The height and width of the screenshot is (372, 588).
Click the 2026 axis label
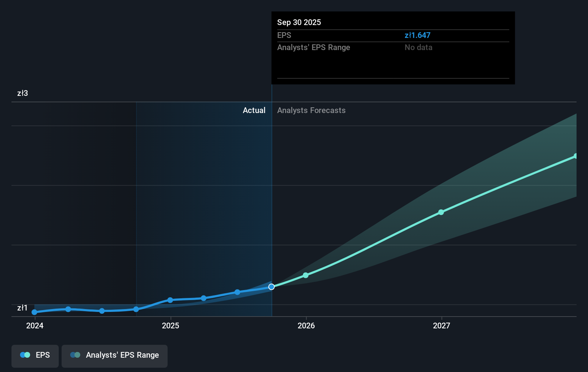(305, 326)
